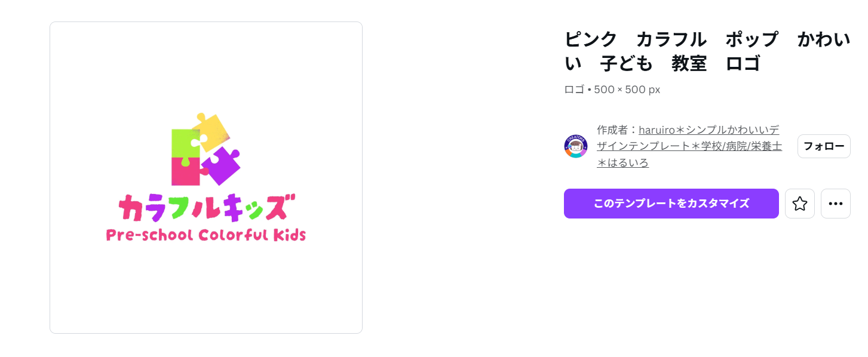Click the 作成者： label before creator name
868x357 pixels.
point(618,130)
